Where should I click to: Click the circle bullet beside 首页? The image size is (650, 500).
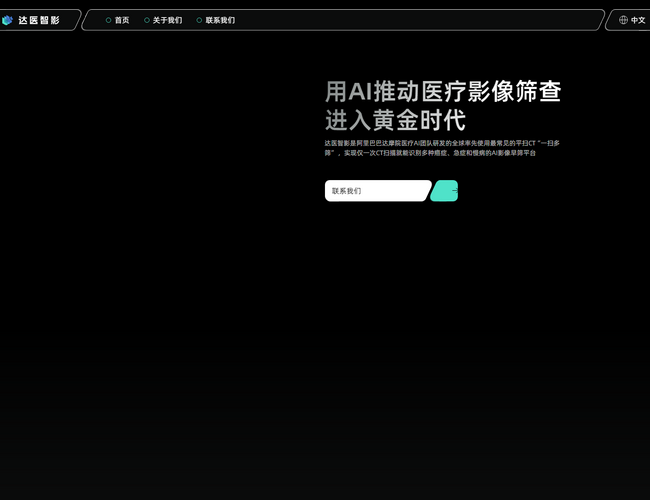tap(108, 20)
